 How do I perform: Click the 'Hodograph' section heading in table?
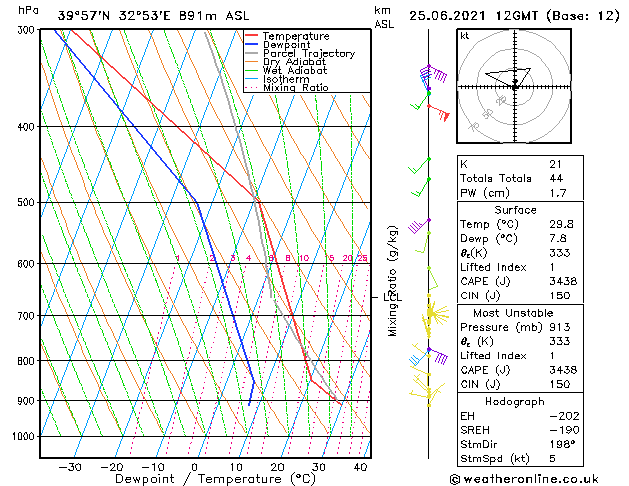tap(515, 402)
